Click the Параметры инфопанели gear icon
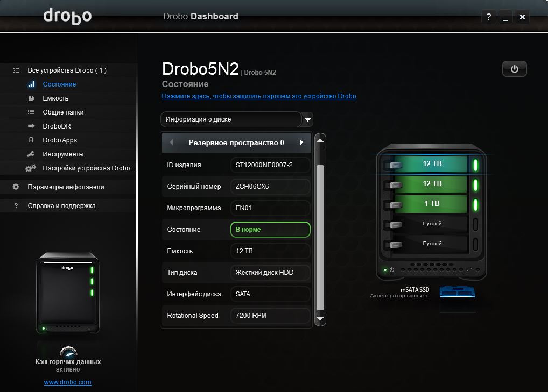Viewport: 548px width, 392px height. [x=16, y=187]
